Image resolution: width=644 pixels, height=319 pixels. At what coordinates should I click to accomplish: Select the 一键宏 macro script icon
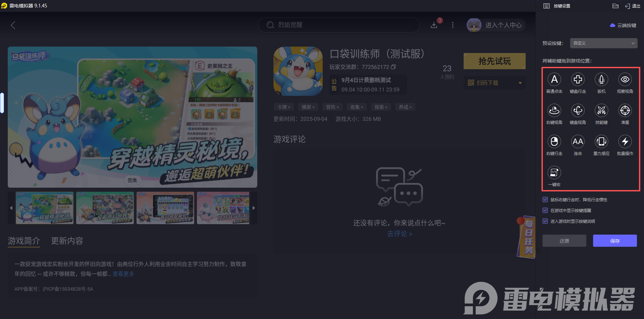[x=554, y=173]
